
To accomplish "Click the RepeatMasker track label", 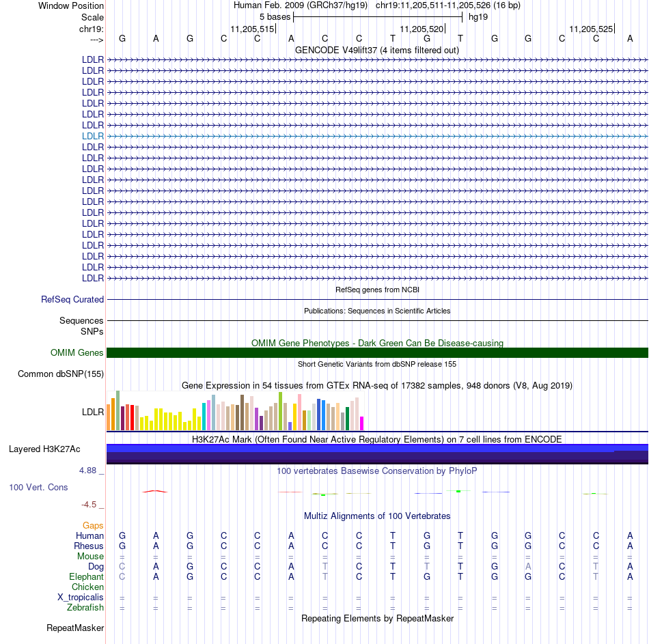I will pos(75,628).
